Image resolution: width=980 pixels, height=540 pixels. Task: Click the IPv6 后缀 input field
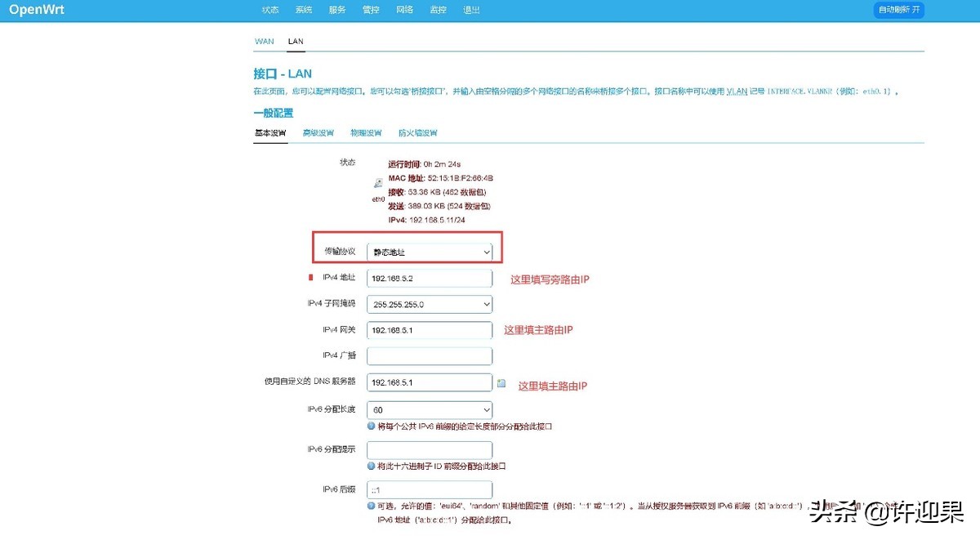(x=429, y=489)
